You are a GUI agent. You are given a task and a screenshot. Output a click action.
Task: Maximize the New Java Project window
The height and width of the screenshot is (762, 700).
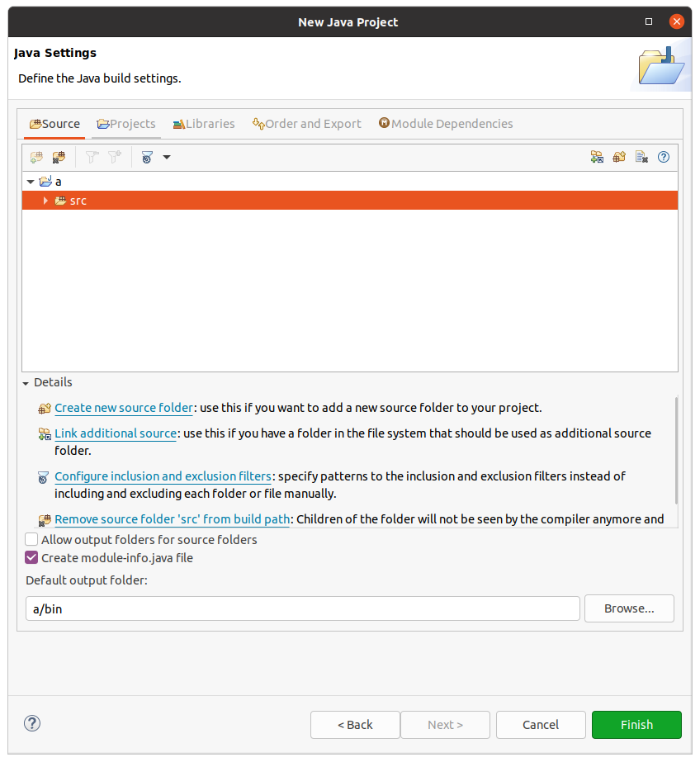pyautogui.click(x=649, y=21)
